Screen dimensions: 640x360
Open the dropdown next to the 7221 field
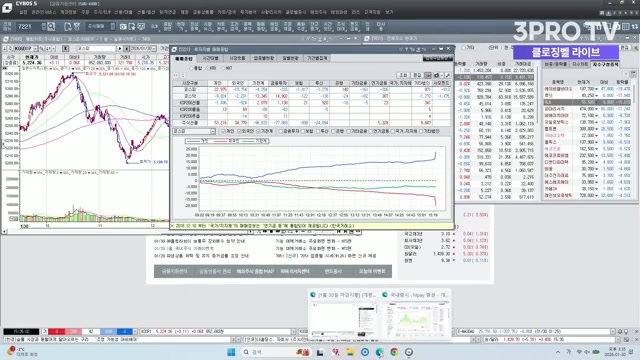pyautogui.click(x=44, y=27)
